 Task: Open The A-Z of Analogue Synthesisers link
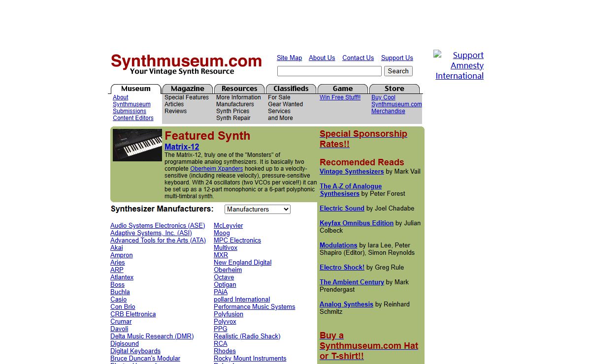click(x=351, y=190)
